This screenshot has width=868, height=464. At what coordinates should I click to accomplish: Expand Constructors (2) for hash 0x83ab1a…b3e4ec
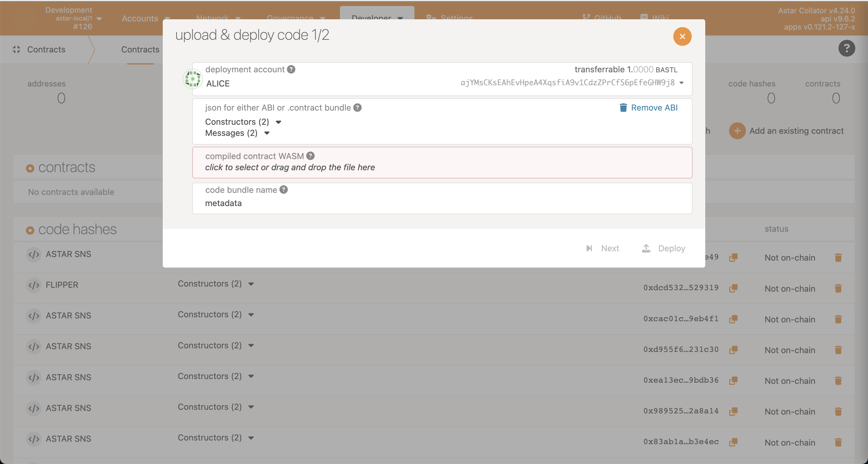pos(216,438)
